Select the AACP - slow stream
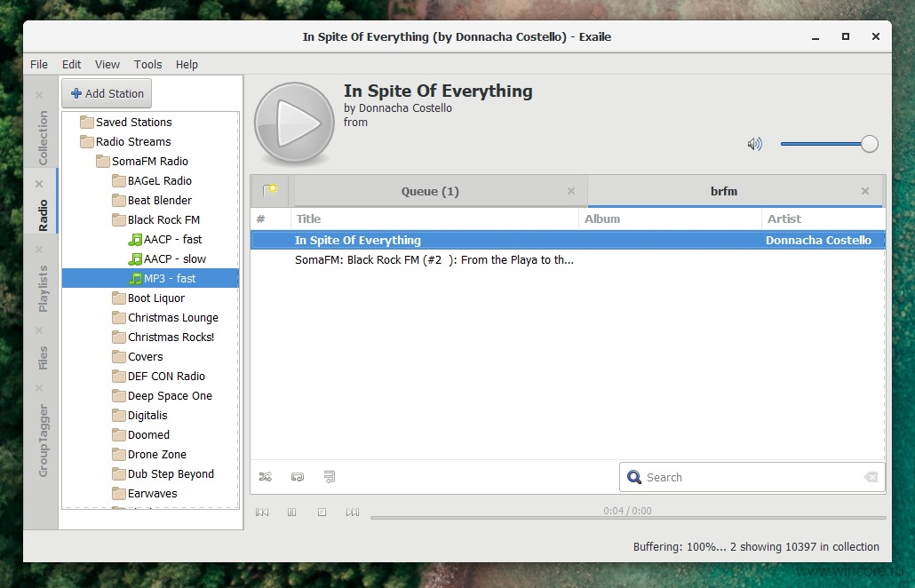Image resolution: width=915 pixels, height=588 pixels. click(174, 259)
